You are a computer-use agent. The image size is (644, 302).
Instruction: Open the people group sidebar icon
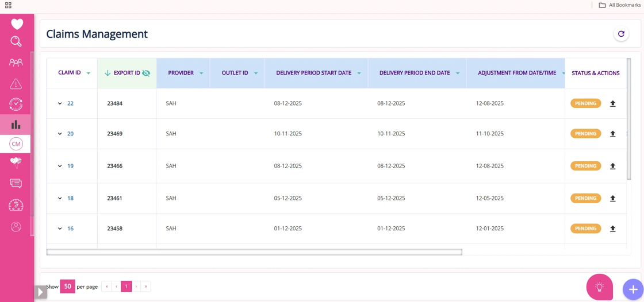click(16, 63)
